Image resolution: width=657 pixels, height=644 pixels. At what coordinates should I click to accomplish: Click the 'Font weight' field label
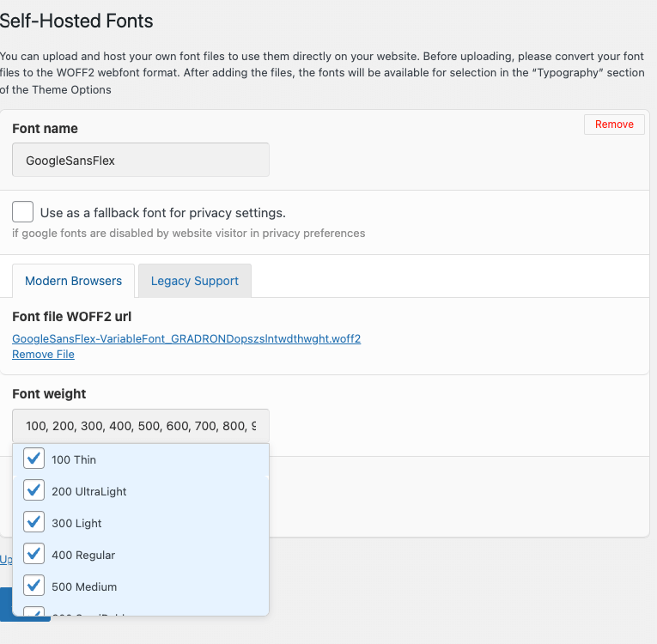tap(49, 394)
